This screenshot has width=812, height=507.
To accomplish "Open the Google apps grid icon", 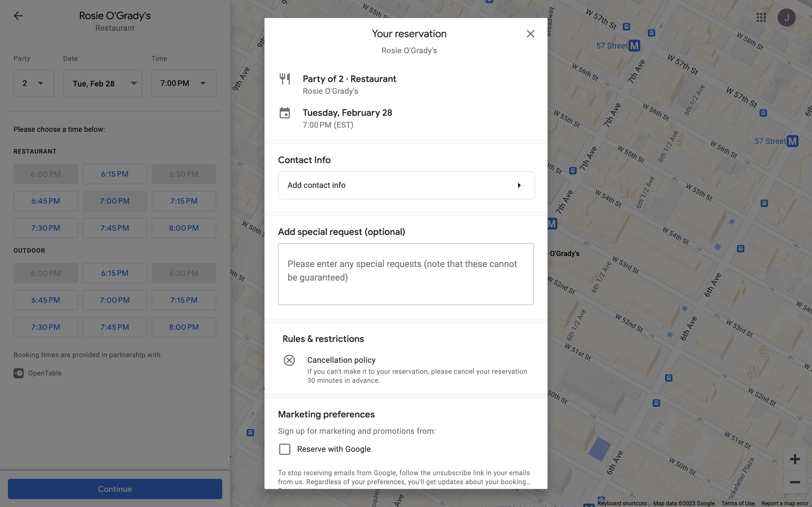I will point(761,17).
